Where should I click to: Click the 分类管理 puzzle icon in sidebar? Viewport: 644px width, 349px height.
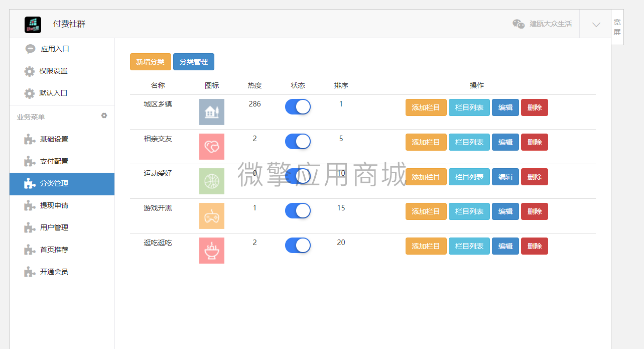click(30, 183)
